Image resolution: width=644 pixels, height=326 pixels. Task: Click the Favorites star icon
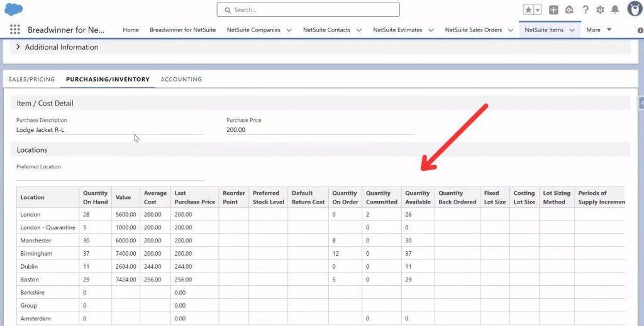[x=528, y=10]
